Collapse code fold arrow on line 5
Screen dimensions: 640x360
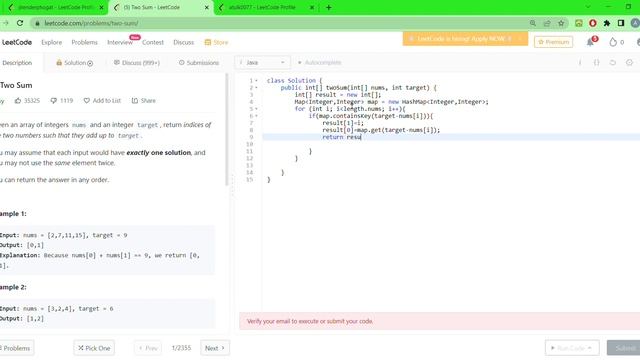[256, 109]
